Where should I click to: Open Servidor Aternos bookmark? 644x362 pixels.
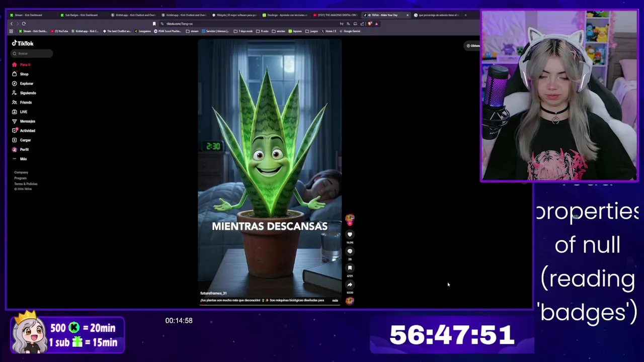215,31
